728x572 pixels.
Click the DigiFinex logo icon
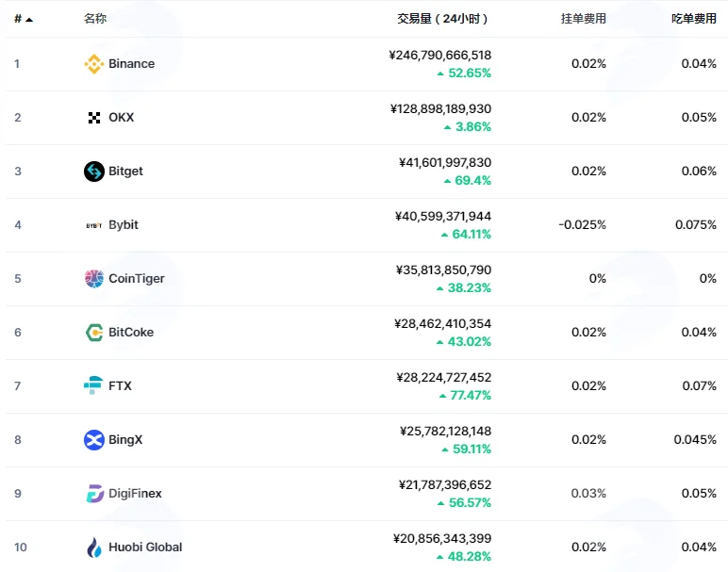click(x=94, y=494)
